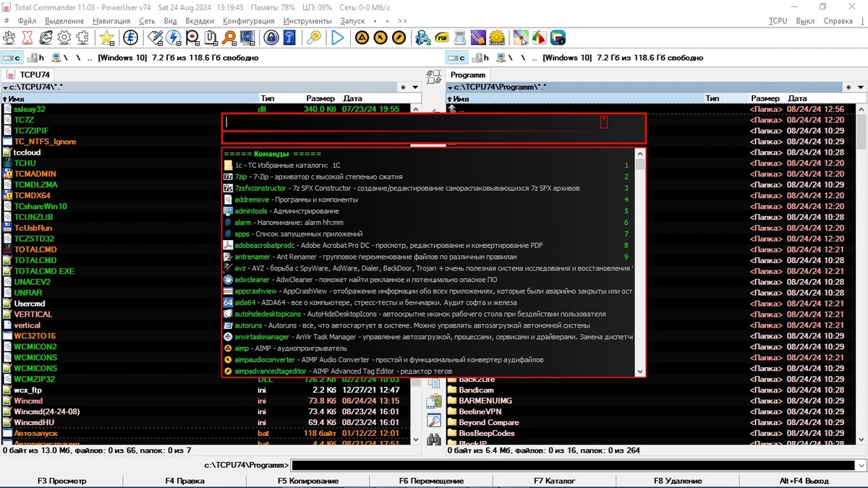Select TOTALCMD.EXE in left panel
The height and width of the screenshot is (488, 868).
pos(44,271)
